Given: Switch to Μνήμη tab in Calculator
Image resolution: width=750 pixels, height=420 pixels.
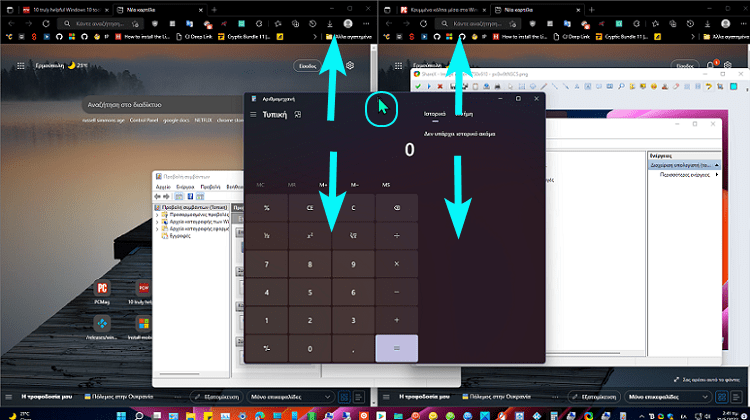Looking at the screenshot, I should 463,114.
